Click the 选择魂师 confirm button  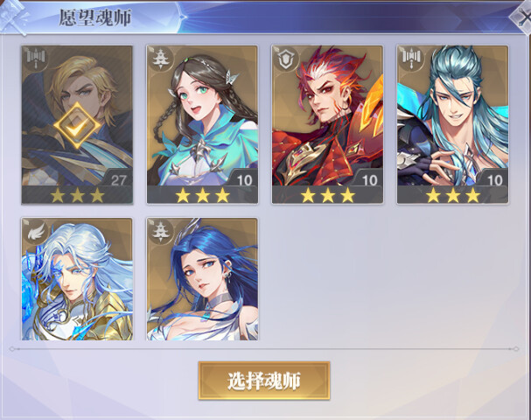[x=264, y=381]
